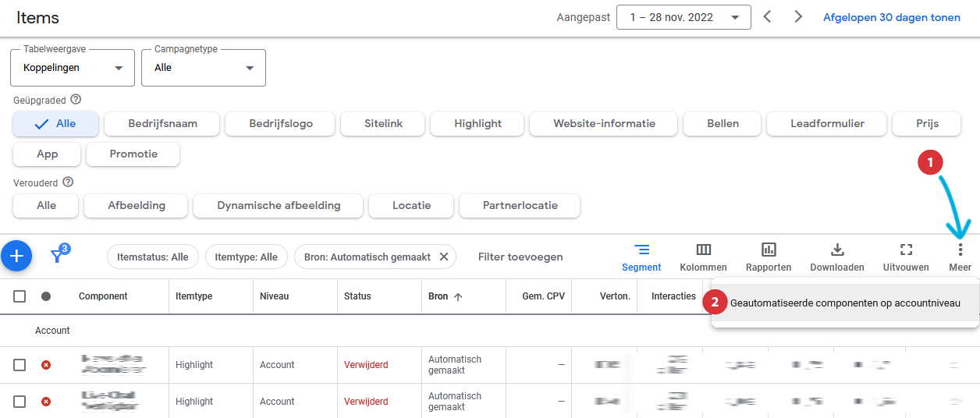The width and height of the screenshot is (980, 418).
Task: Click the Status column header
Action: pyautogui.click(x=357, y=296)
